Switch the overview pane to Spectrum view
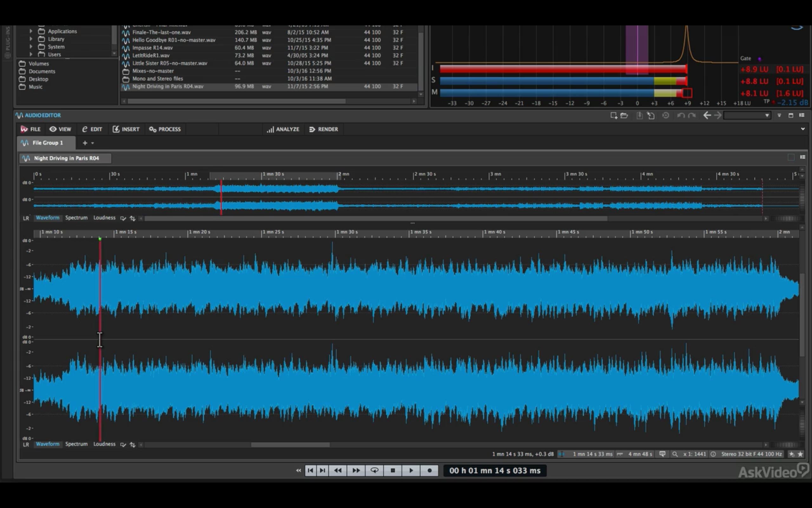The width and height of the screenshot is (812, 508). (x=76, y=218)
